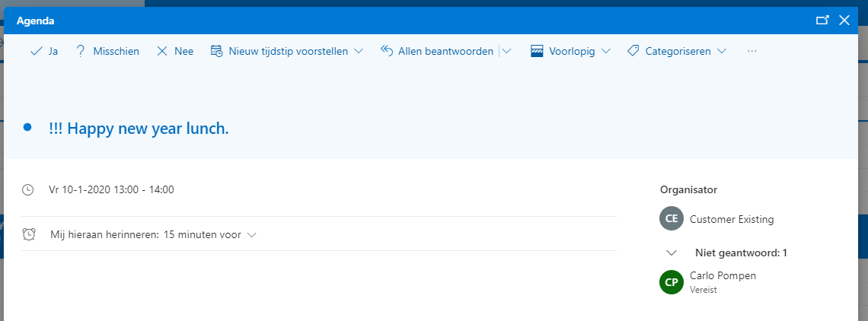
Task: Click the Happy new year lunch title
Action: point(139,129)
